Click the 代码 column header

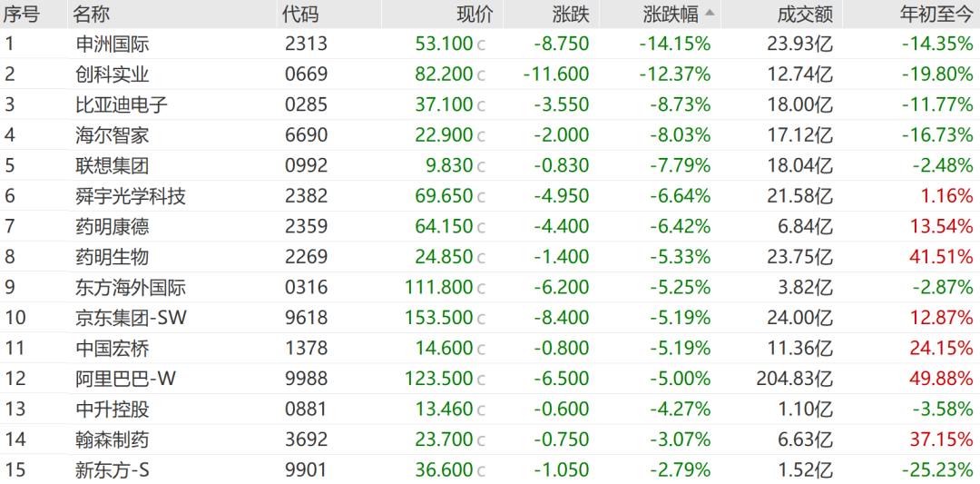pyautogui.click(x=300, y=14)
